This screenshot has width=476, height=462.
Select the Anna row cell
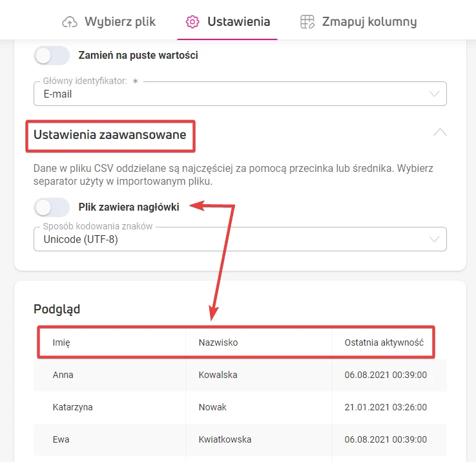coord(63,375)
